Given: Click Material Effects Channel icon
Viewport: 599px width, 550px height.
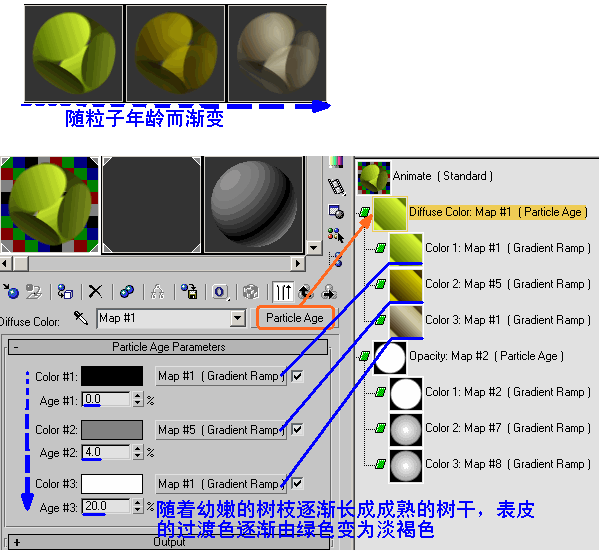Looking at the screenshot, I should coord(220,292).
